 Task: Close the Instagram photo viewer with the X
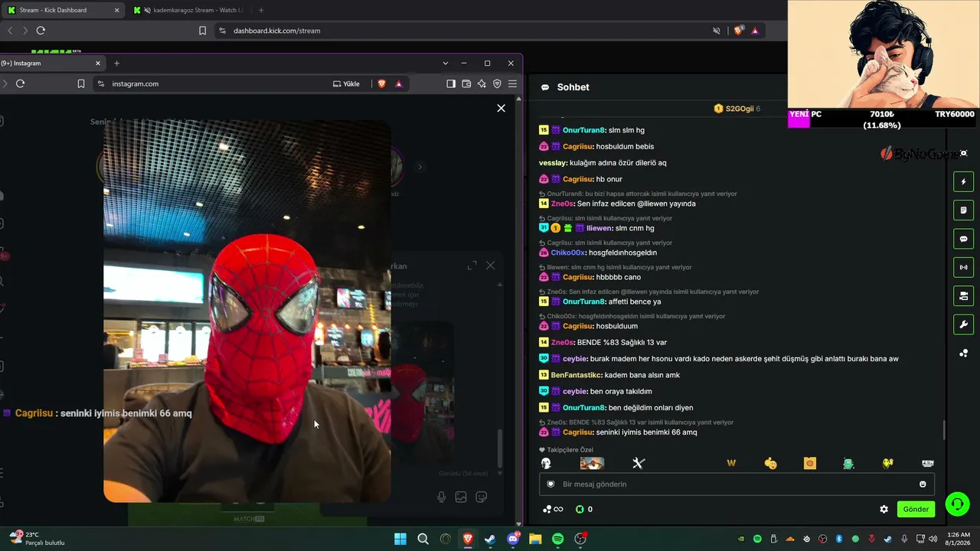coord(501,108)
